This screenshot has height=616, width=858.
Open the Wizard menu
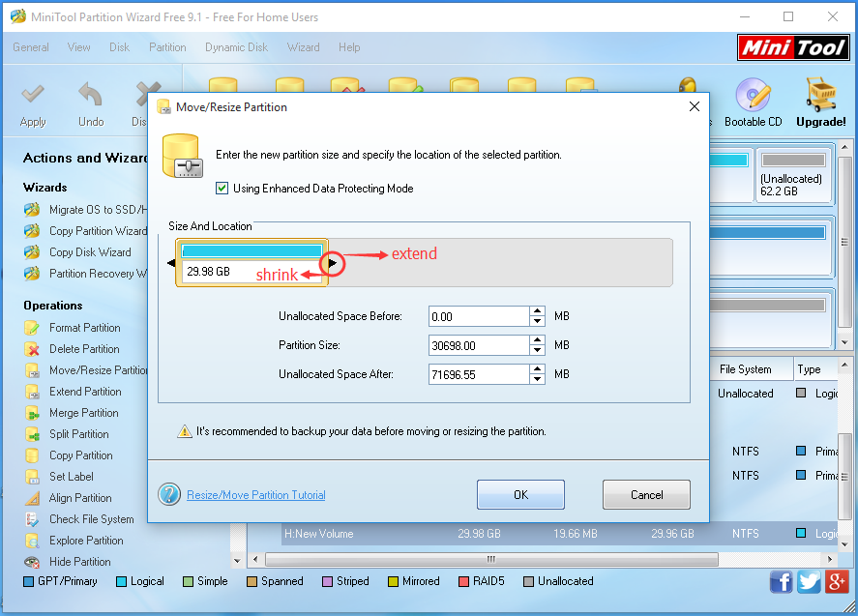303,47
